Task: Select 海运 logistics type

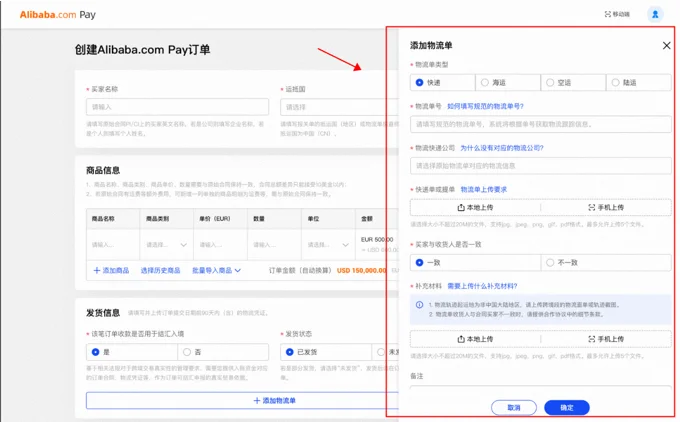Action: point(485,83)
